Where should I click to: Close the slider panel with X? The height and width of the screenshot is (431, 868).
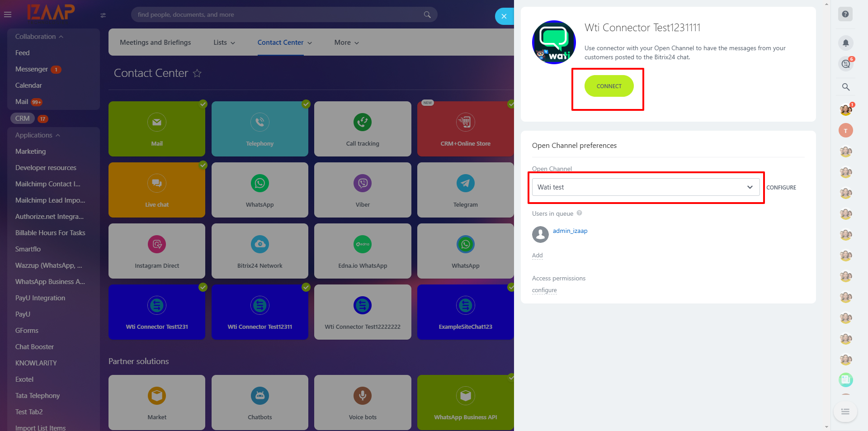tap(504, 16)
